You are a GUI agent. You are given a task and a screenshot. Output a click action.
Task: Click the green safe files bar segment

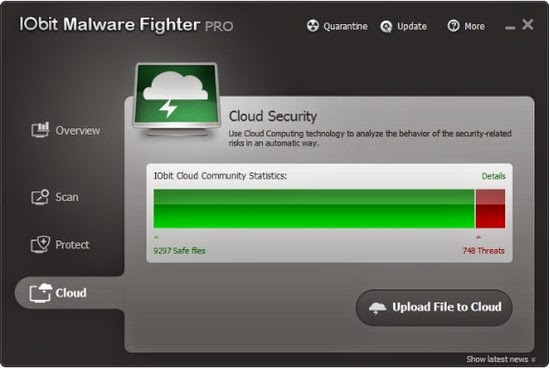314,209
